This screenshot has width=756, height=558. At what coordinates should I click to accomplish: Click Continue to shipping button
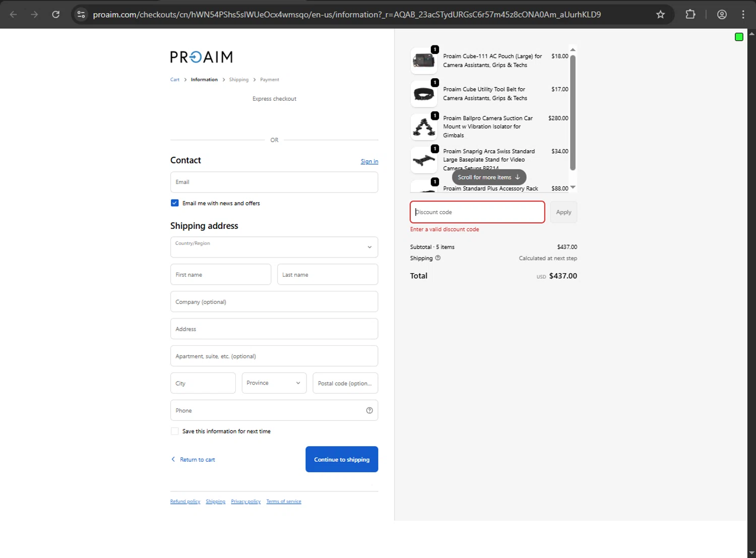point(342,459)
